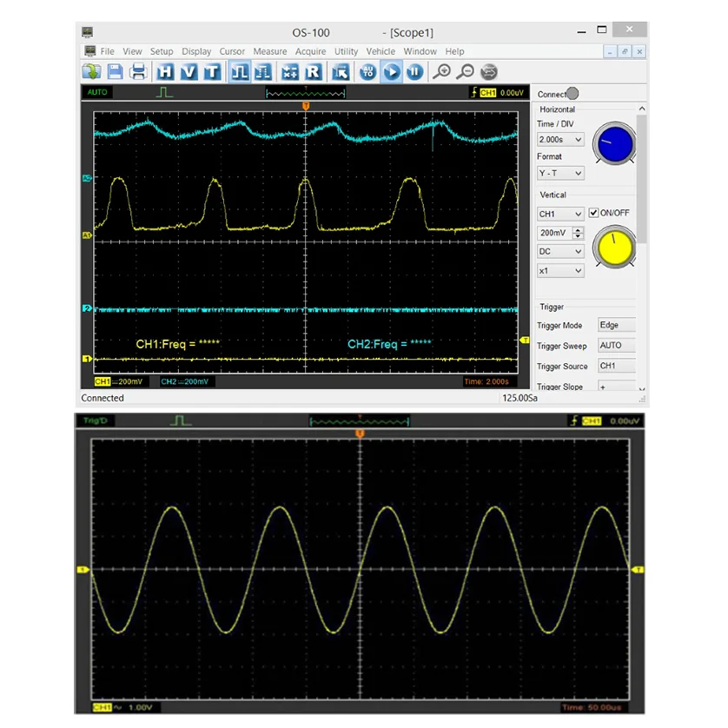This screenshot has width=728, height=728.
Task: Open the Display menu
Action: (196, 51)
